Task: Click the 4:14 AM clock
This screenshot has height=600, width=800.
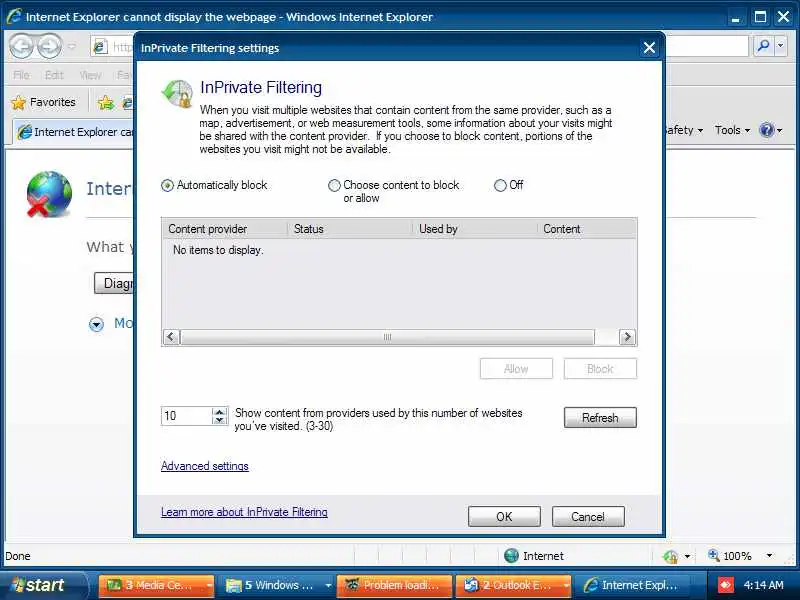Action: click(763, 585)
